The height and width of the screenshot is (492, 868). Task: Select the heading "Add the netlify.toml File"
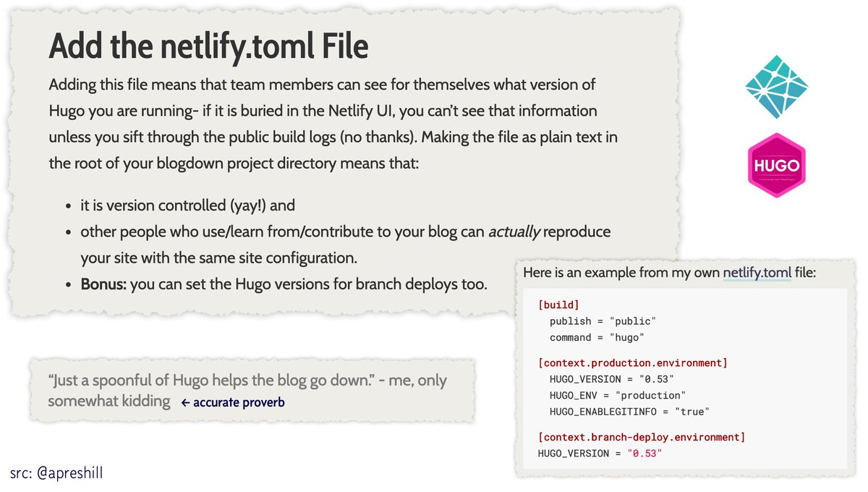[x=208, y=47]
